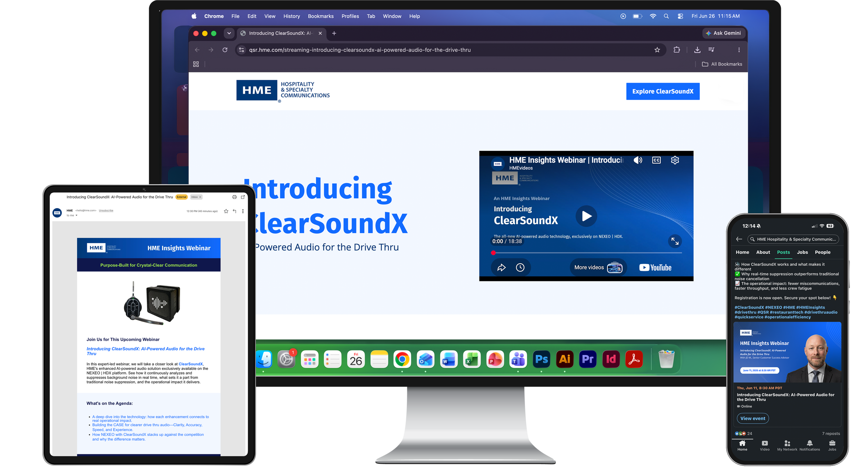Open Chrome three-dot menu
Image resolution: width=868 pixels, height=471 pixels.
tap(739, 50)
